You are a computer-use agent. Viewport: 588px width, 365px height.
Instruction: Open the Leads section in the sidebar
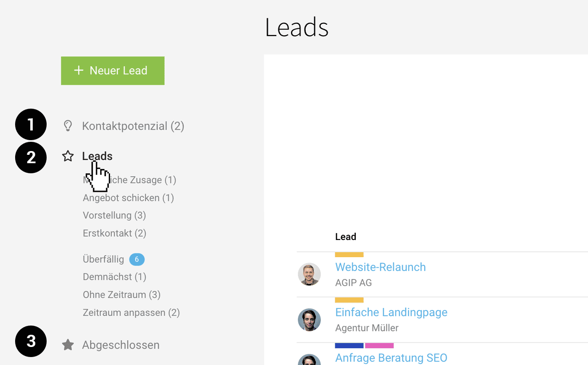(x=97, y=156)
